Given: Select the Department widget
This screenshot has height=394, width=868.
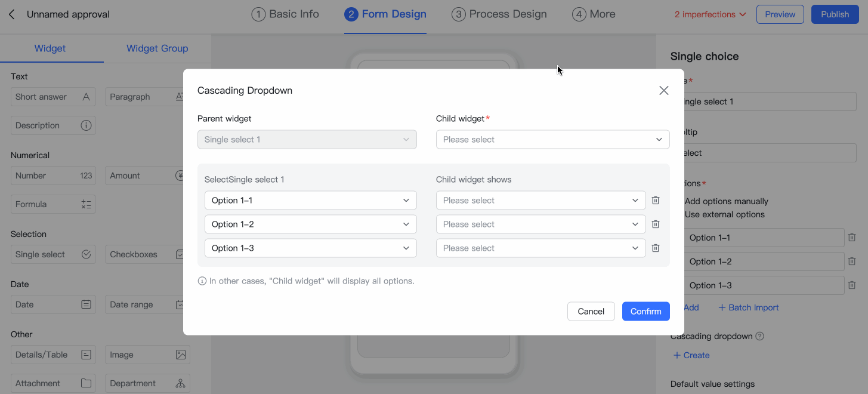Looking at the screenshot, I should pos(147,383).
